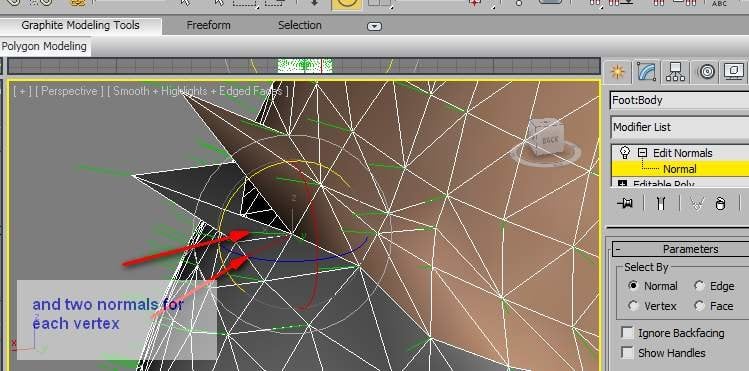Select the Normal sub-object level

[680, 169]
